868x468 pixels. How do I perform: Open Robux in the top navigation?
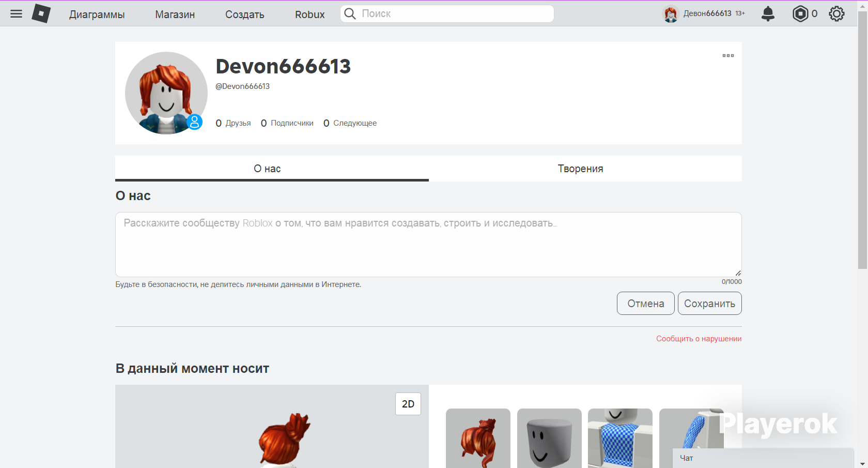[310, 14]
